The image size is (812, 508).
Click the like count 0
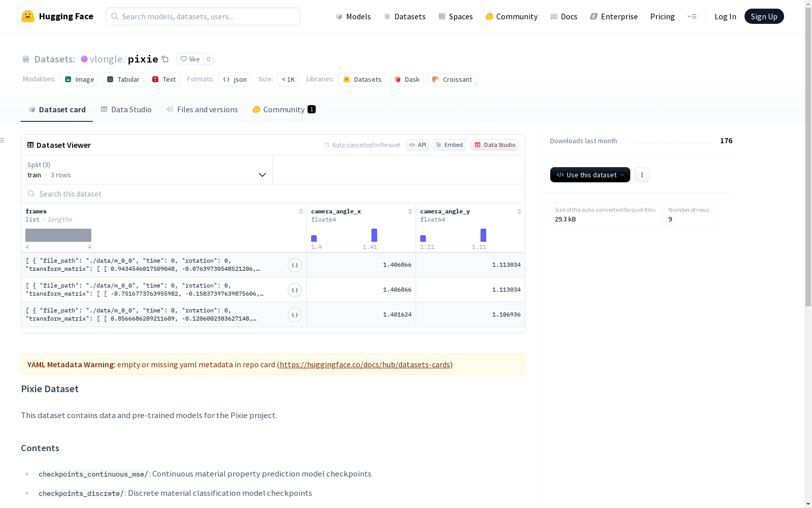click(x=208, y=59)
